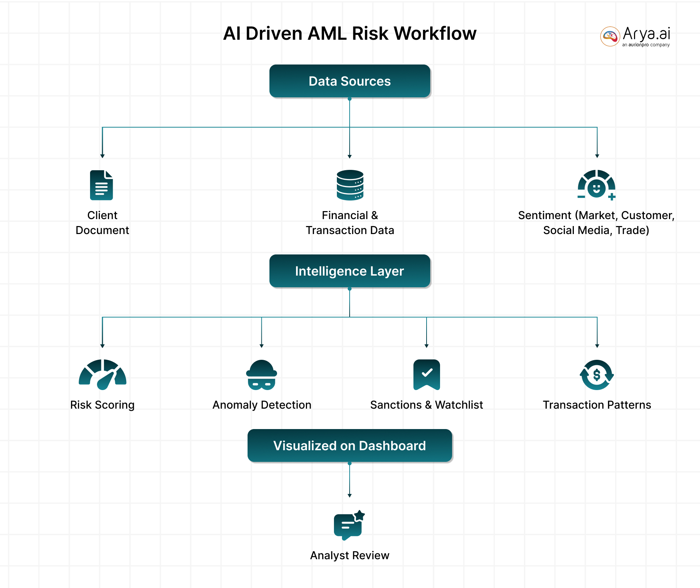Click the Risk Scoring label

point(102,405)
